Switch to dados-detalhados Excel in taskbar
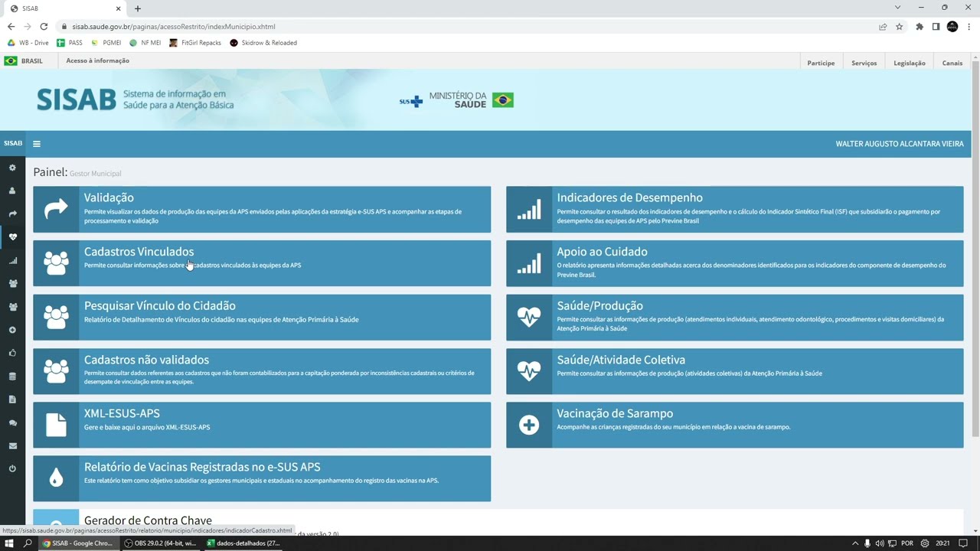Viewport: 980px width, 551px height. pyautogui.click(x=243, y=543)
